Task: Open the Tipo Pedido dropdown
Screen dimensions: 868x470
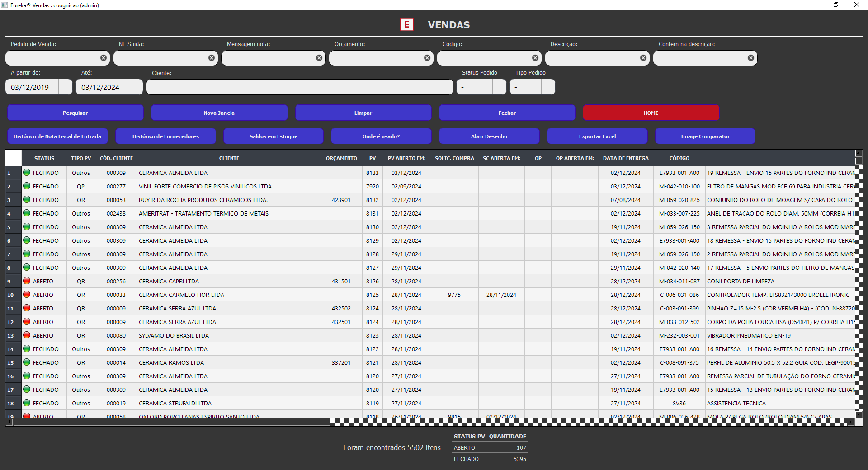Action: [548, 87]
